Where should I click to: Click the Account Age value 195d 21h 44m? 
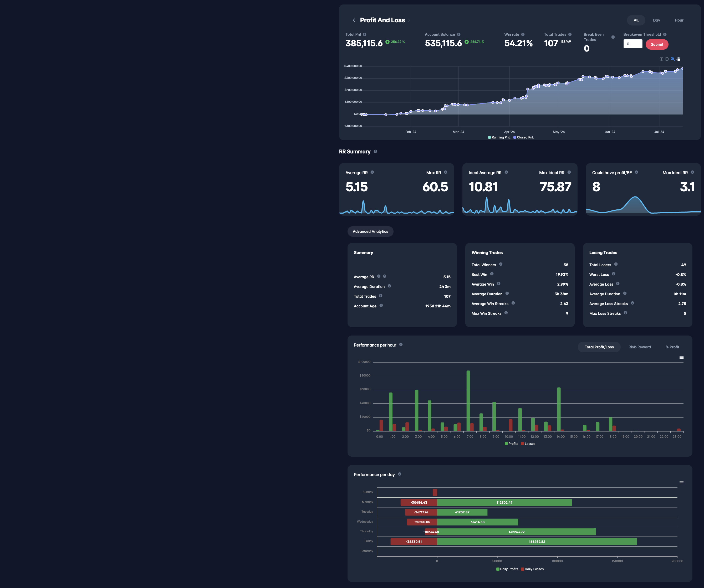tap(438, 306)
